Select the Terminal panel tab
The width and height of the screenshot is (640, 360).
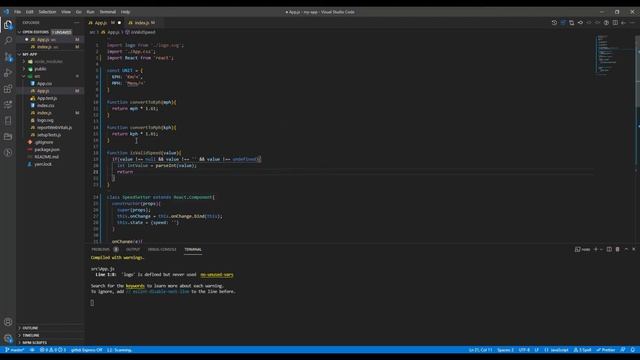tap(193, 249)
